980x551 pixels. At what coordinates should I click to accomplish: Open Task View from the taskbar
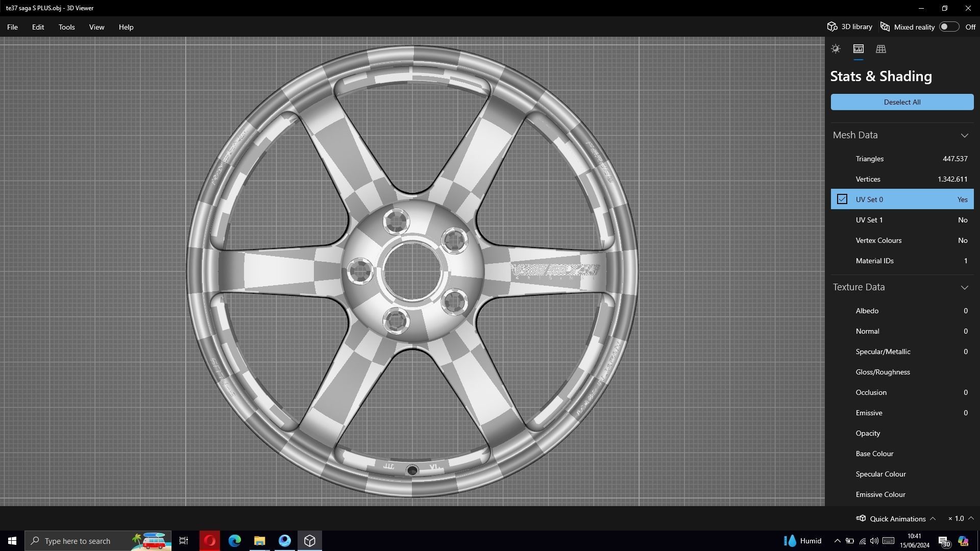(x=184, y=541)
